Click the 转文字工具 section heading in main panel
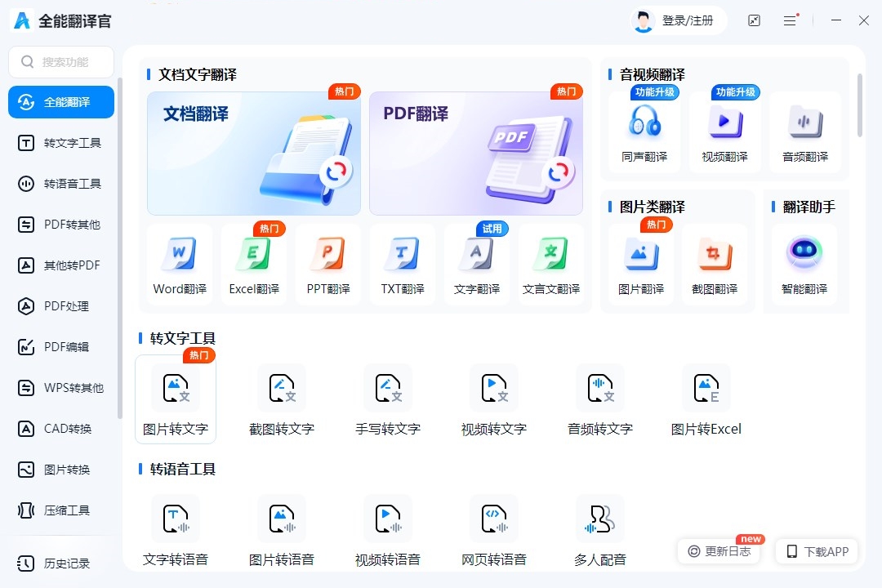 183,337
